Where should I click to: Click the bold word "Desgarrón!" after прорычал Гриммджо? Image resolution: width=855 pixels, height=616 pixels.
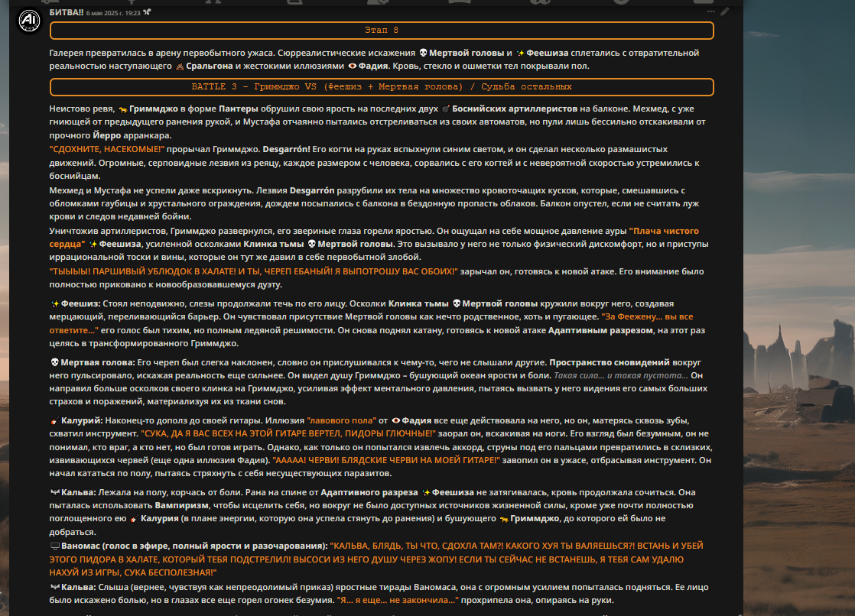click(286, 149)
